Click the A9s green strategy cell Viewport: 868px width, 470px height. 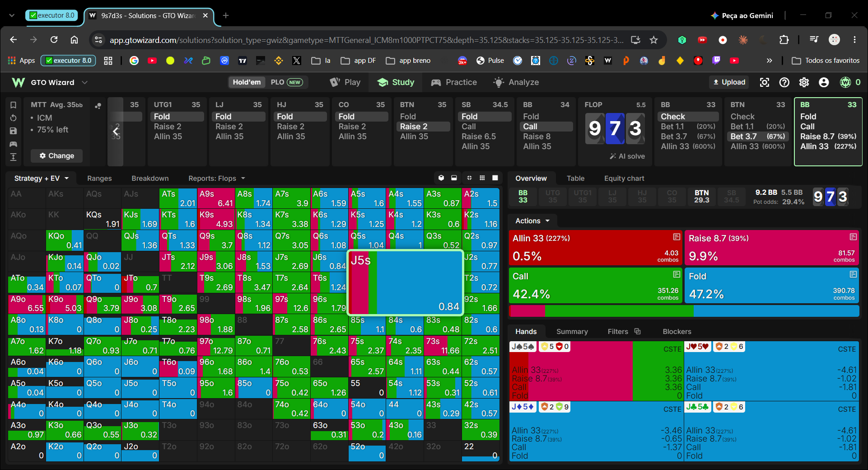(x=216, y=198)
